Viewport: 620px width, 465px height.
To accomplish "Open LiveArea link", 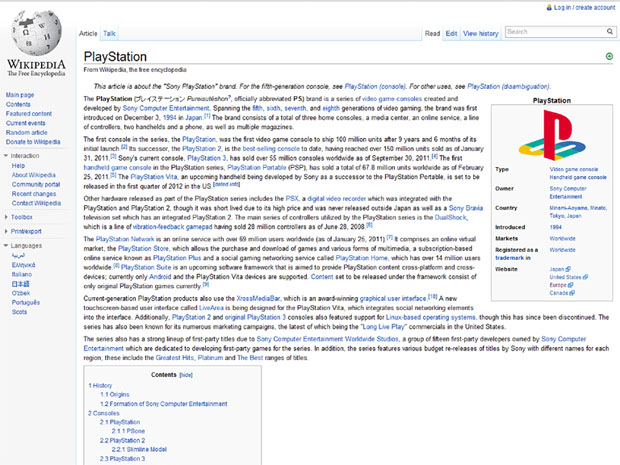I will (x=211, y=308).
